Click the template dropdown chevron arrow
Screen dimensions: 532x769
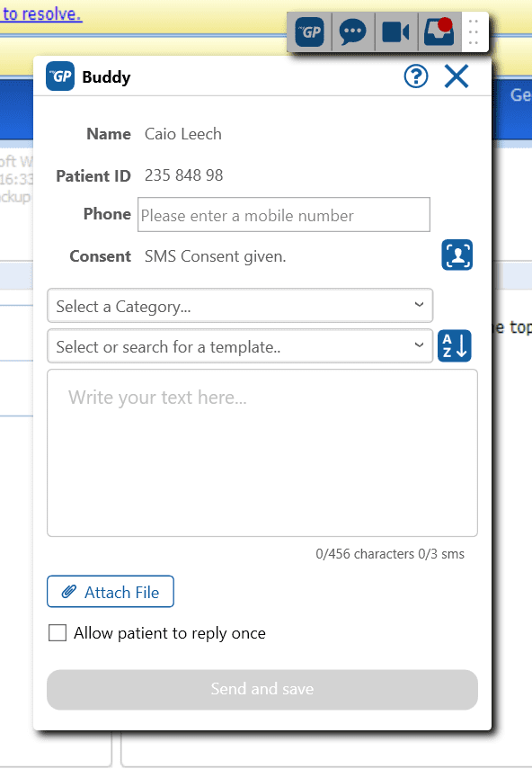click(x=419, y=344)
